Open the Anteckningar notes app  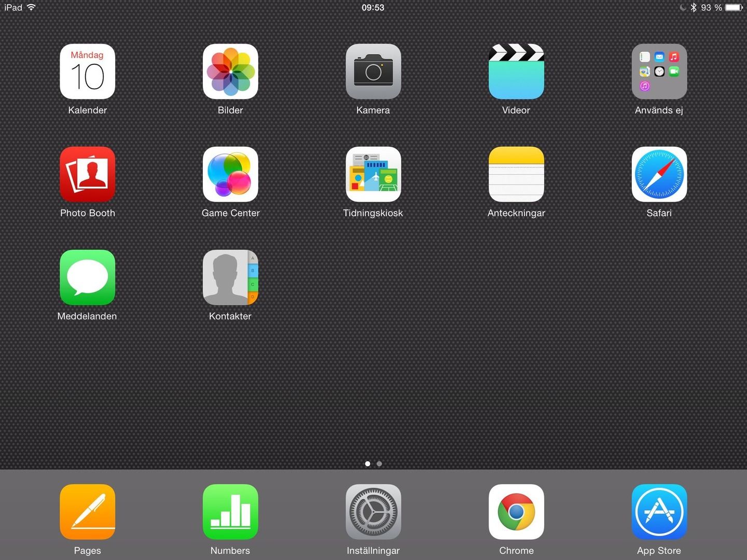(516, 174)
